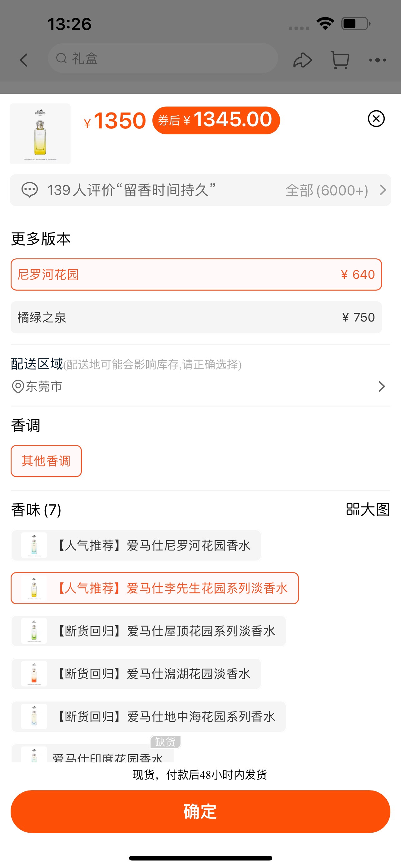
Task: Open the shopping cart icon
Action: pyautogui.click(x=340, y=60)
